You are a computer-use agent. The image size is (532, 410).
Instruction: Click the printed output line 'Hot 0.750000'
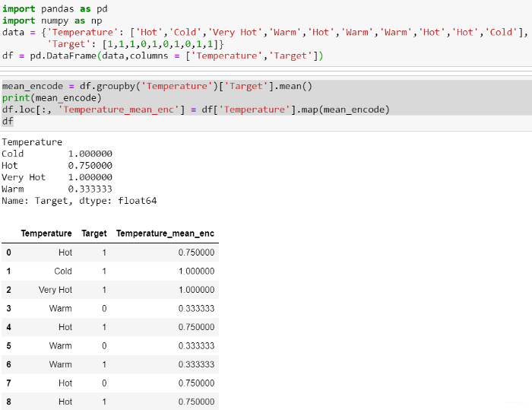57,165
